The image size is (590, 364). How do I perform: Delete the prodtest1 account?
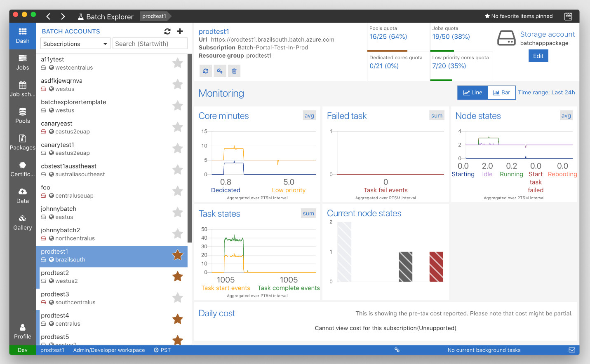tap(234, 71)
